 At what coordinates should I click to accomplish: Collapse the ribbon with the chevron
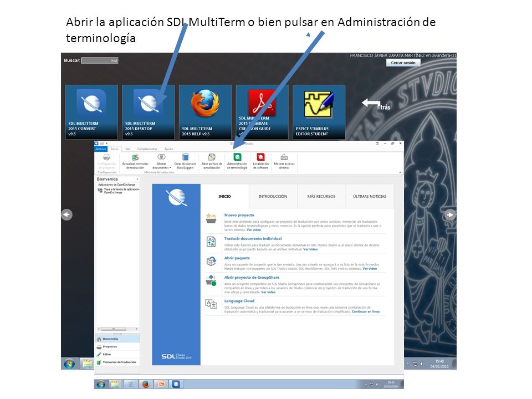400,172
